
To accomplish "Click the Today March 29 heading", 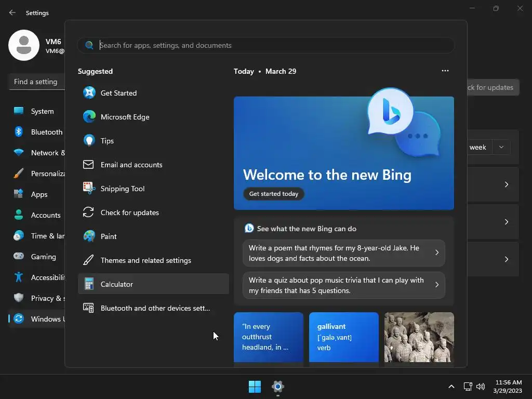I will tap(265, 71).
